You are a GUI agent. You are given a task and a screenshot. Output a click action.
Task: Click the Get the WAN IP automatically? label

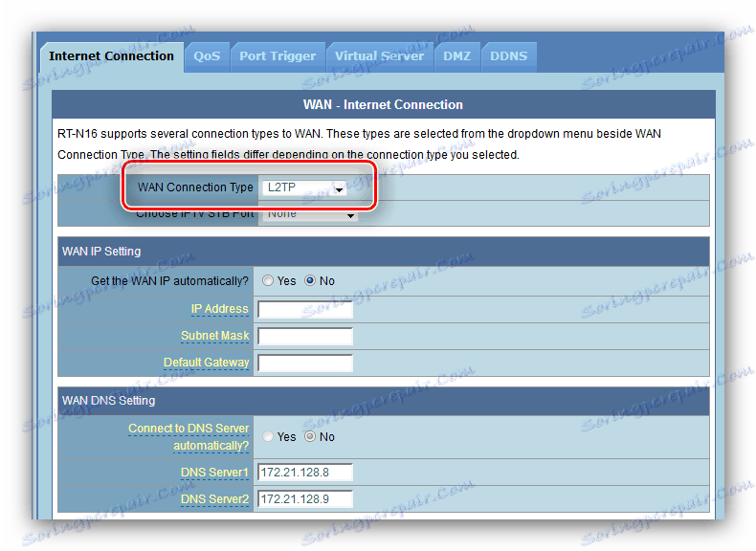point(169,281)
